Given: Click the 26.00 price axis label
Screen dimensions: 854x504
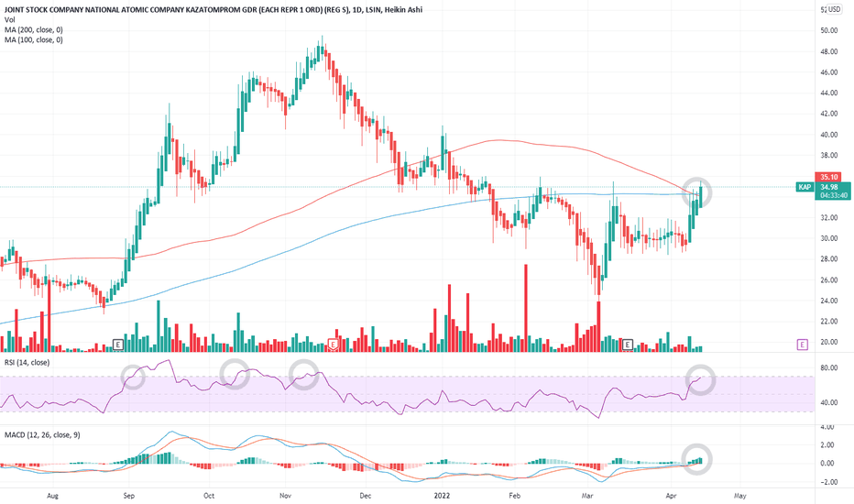Looking at the screenshot, I should (829, 280).
